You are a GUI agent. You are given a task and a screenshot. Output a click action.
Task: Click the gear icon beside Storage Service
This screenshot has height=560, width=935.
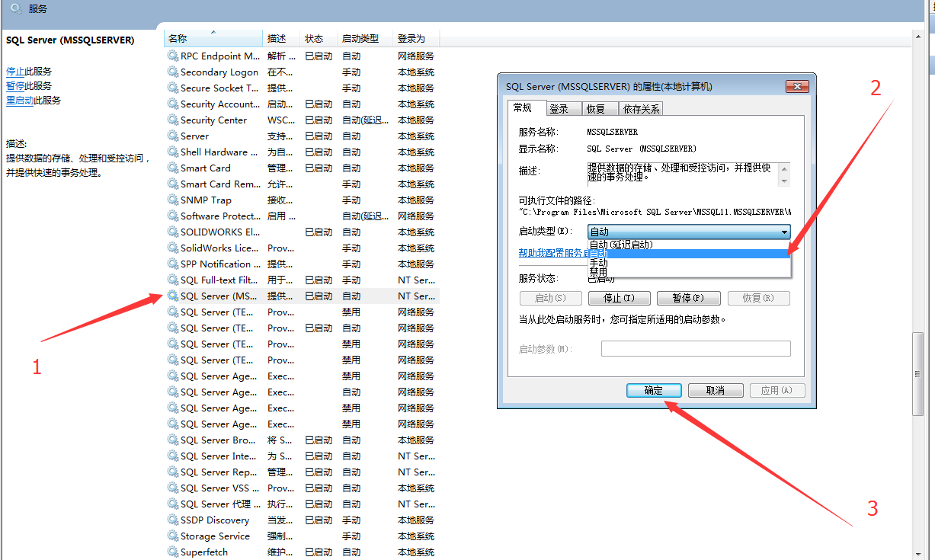click(x=173, y=536)
